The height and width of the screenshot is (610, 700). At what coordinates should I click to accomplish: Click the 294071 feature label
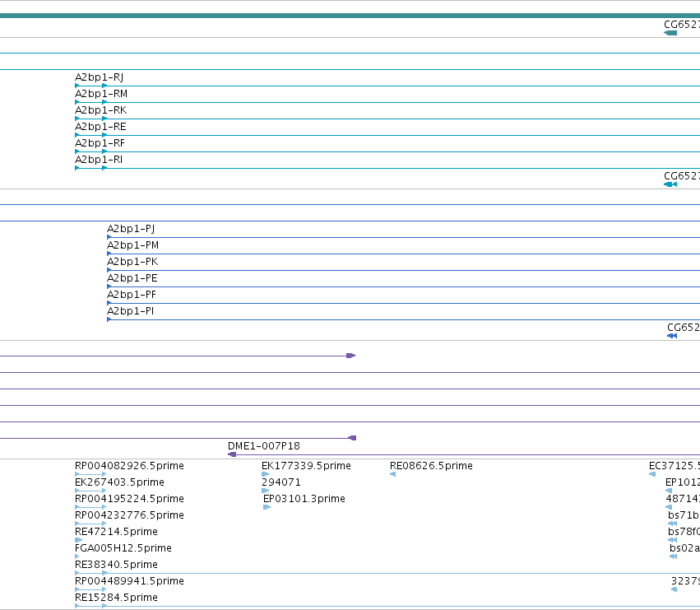click(x=280, y=482)
